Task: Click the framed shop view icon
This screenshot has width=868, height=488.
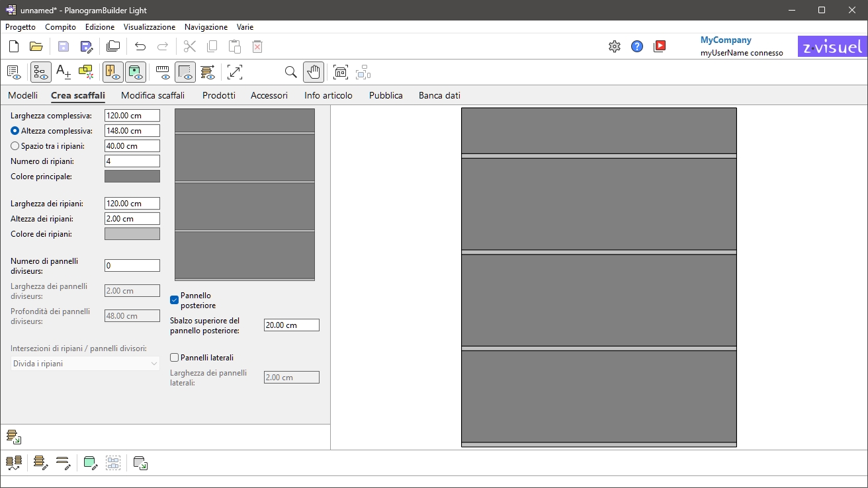Action: pyautogui.click(x=340, y=72)
